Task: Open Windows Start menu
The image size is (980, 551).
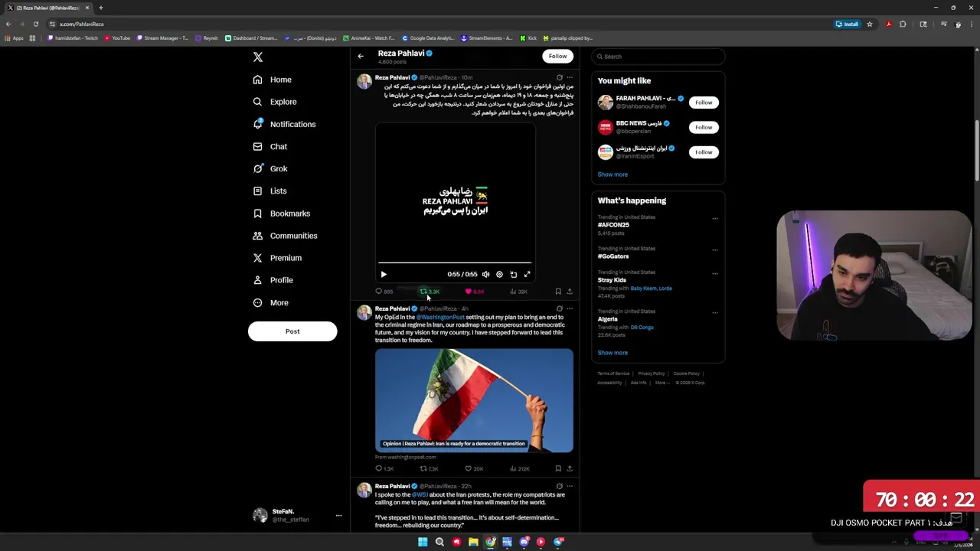Action: (x=423, y=542)
